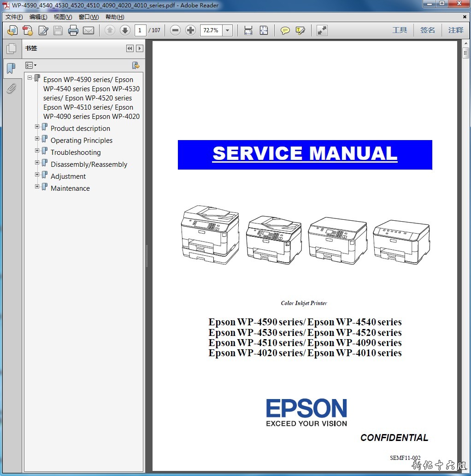Open the zoom percentage dropdown
This screenshot has height=476, width=471.
228,30
